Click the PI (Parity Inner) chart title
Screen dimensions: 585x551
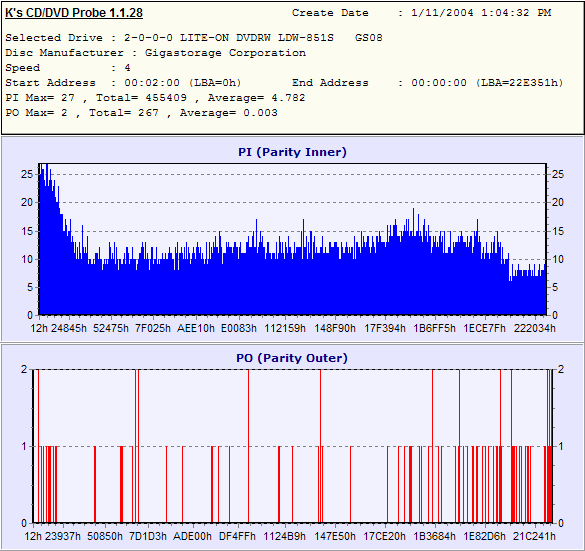292,152
